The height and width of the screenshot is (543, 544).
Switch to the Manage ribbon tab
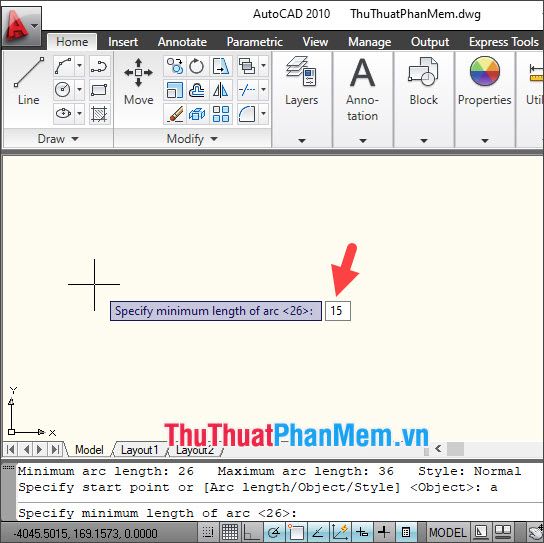(369, 42)
